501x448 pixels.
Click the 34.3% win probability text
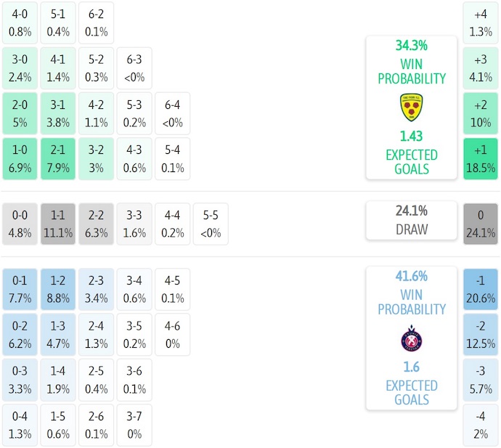tap(412, 45)
